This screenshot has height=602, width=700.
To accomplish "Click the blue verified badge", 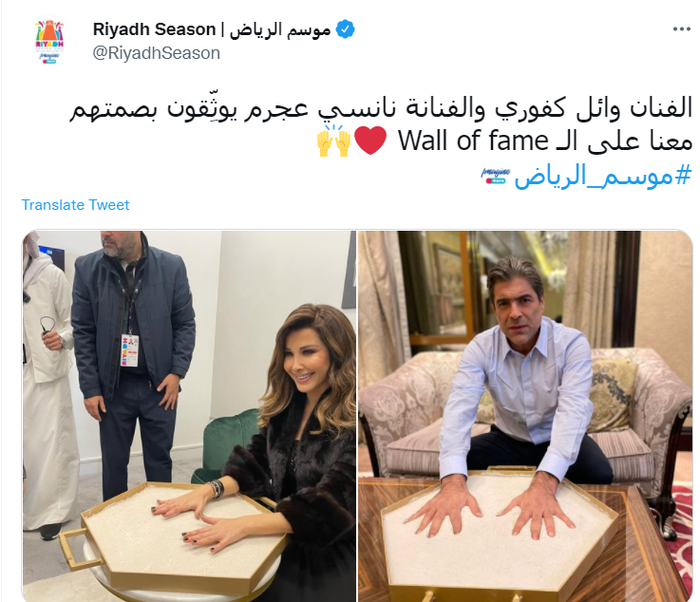I will click(345, 29).
